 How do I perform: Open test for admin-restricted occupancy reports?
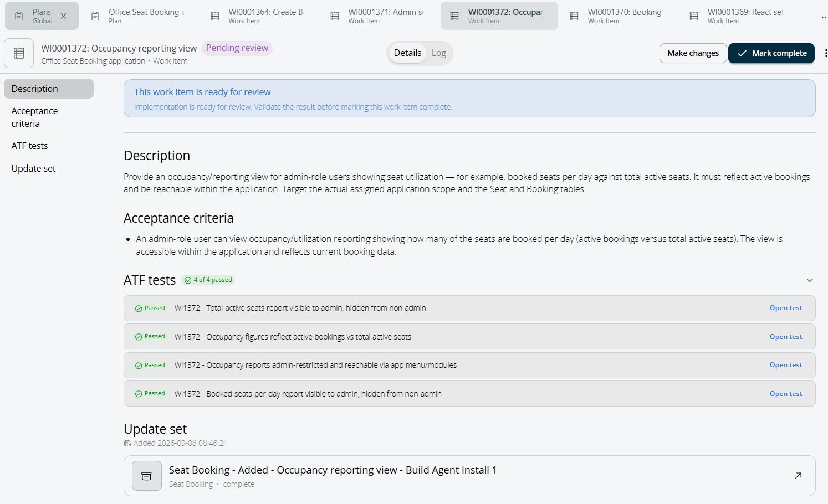click(x=785, y=365)
